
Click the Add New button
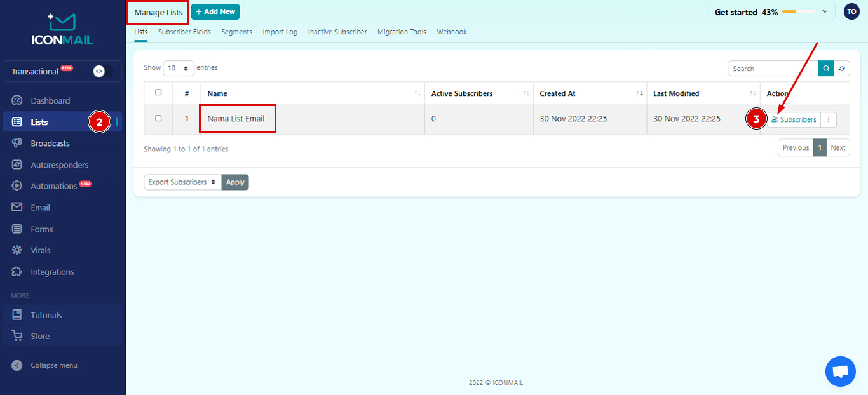point(215,11)
